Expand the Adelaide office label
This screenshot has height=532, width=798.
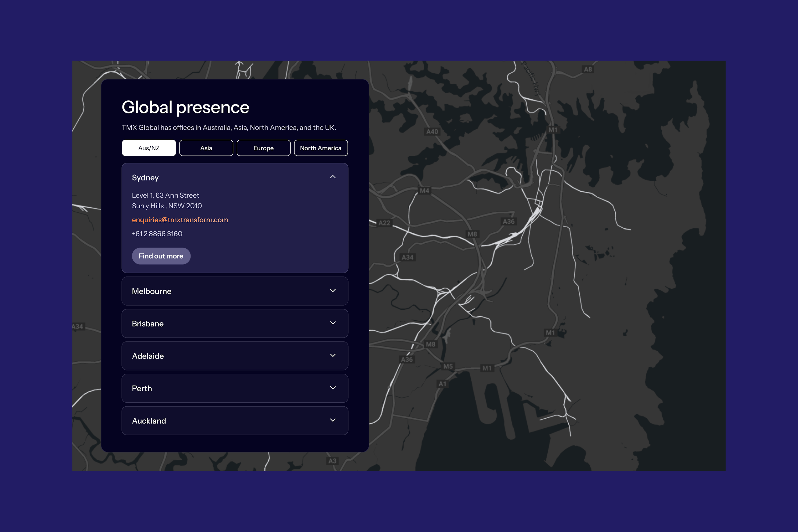(148, 356)
